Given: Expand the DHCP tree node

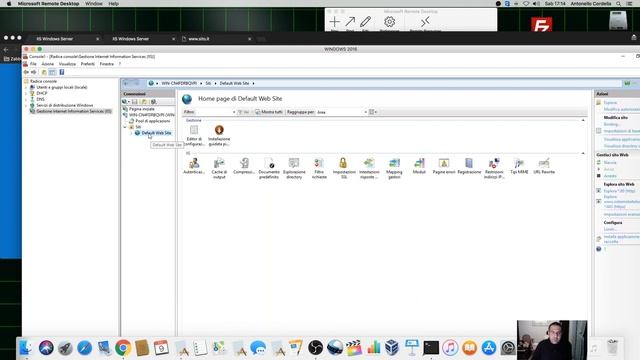Looking at the screenshot, I should [26, 93].
